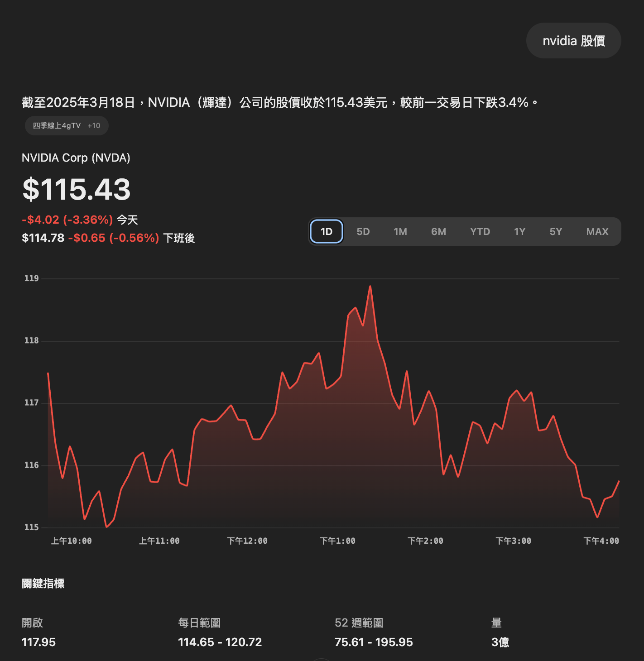Click the $115.43 price figure
This screenshot has width=644, height=661.
click(x=77, y=189)
